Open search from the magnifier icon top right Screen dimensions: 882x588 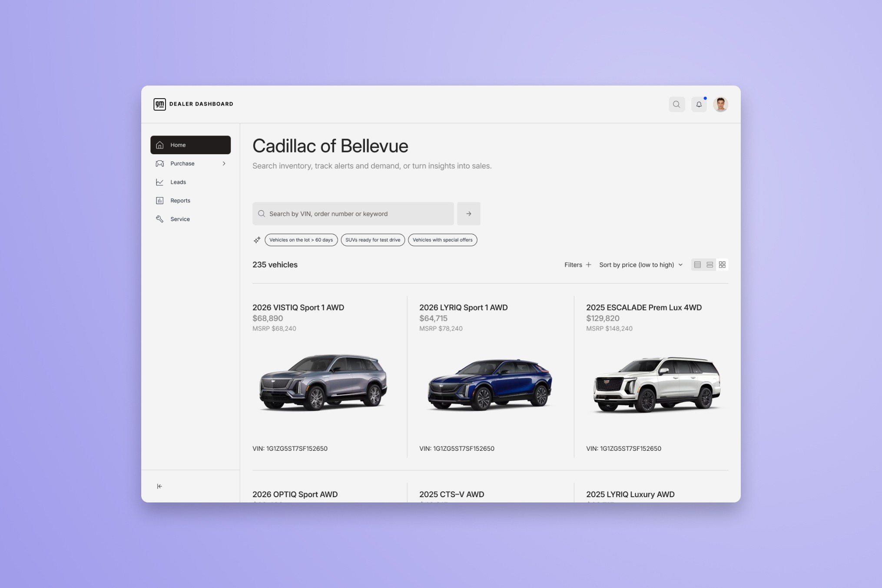point(676,104)
